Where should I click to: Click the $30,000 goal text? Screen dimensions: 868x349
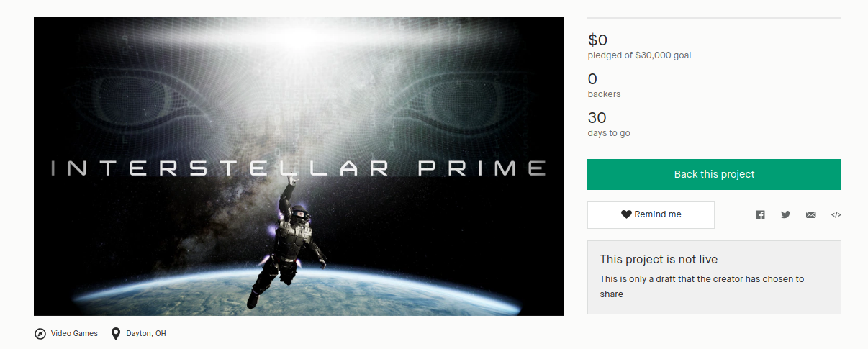pos(663,55)
